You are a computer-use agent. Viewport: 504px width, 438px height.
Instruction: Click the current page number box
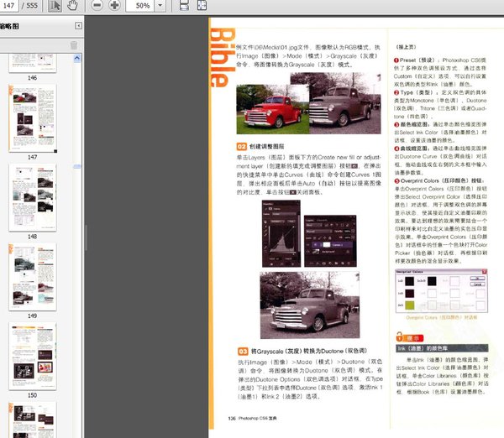pyautogui.click(x=10, y=6)
